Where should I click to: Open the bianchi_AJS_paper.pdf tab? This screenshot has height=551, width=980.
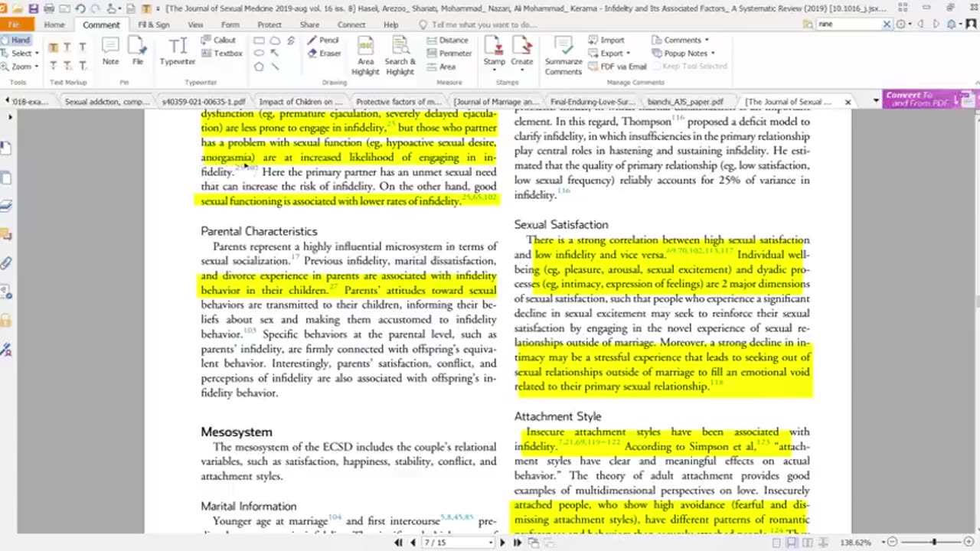pos(685,101)
